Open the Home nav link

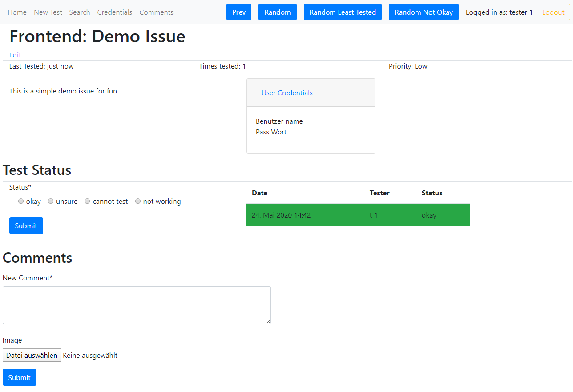point(17,12)
